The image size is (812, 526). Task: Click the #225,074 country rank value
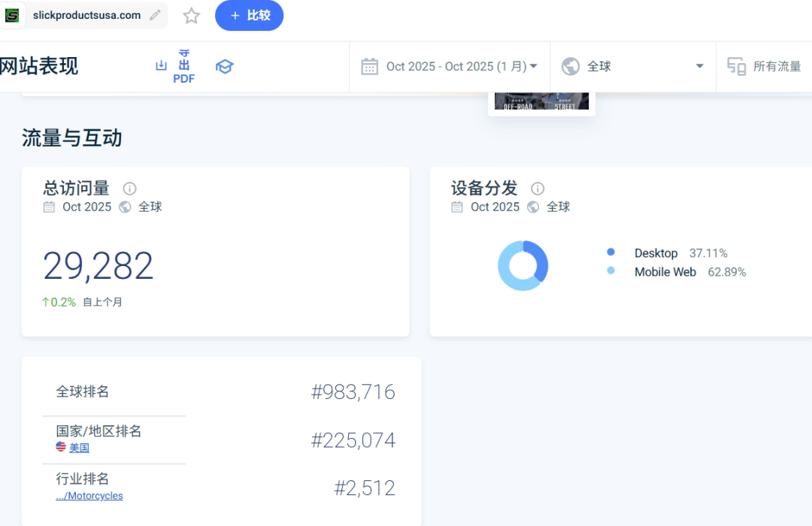click(353, 440)
